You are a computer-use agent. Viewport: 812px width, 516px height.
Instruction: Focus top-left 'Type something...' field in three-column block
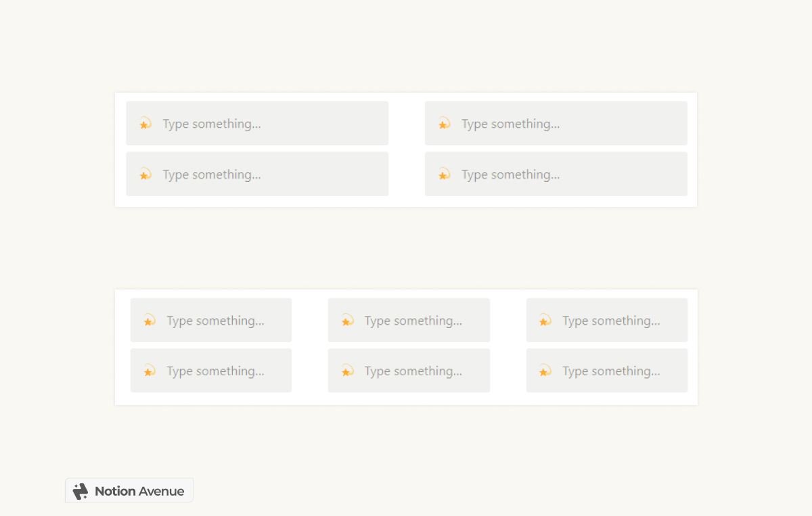point(216,321)
